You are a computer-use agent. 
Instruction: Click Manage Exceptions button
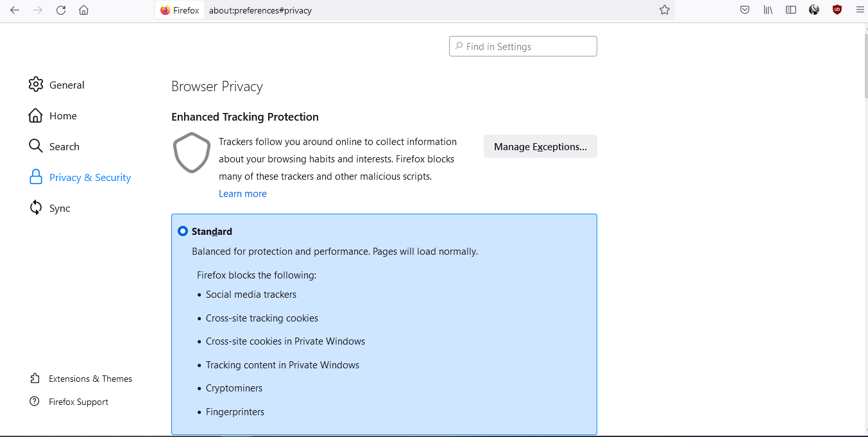540,146
